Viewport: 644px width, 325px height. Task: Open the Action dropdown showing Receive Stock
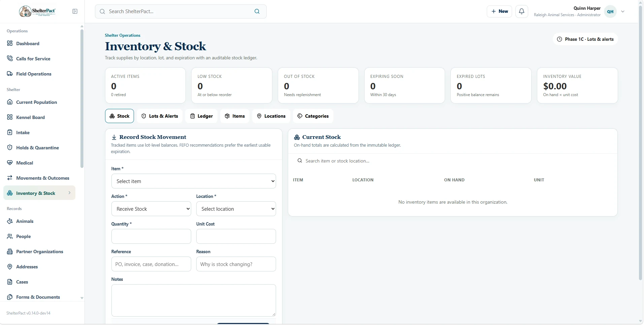151,209
